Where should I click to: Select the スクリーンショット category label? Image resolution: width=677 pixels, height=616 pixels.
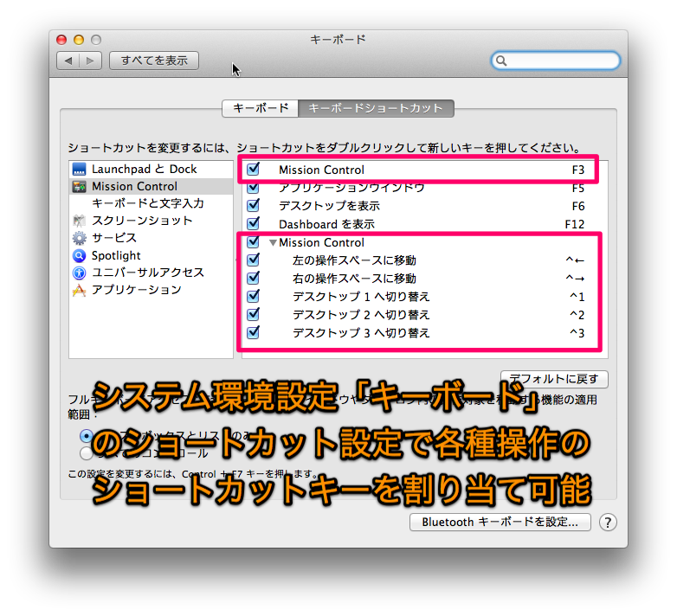click(142, 221)
